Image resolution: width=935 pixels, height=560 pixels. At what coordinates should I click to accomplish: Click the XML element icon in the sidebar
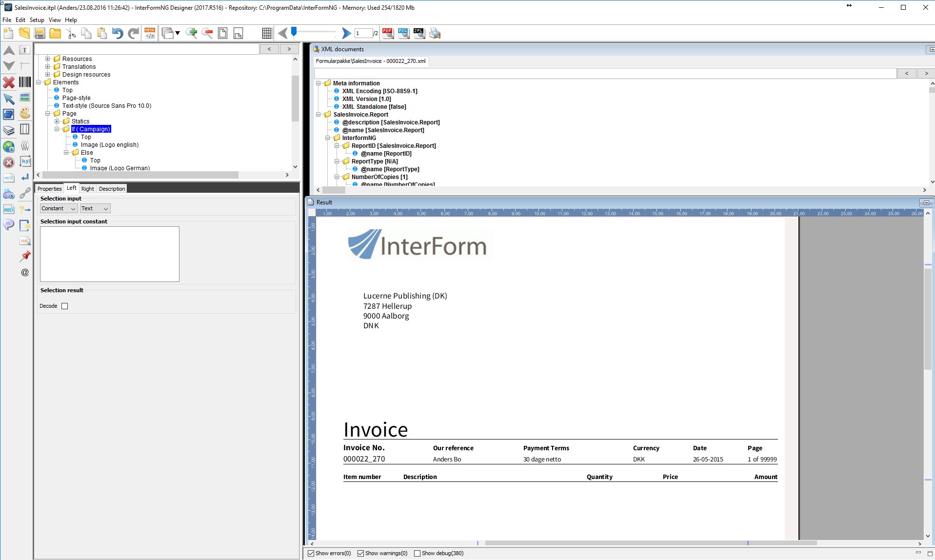pyautogui.click(x=25, y=240)
